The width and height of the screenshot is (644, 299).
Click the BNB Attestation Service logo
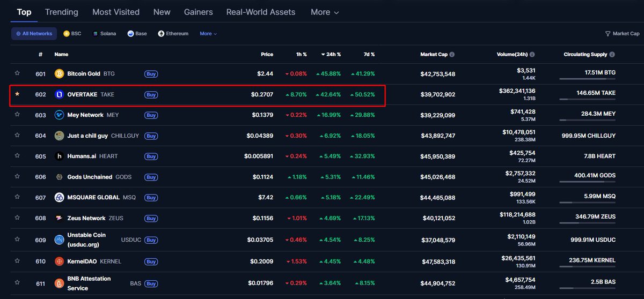(x=59, y=283)
